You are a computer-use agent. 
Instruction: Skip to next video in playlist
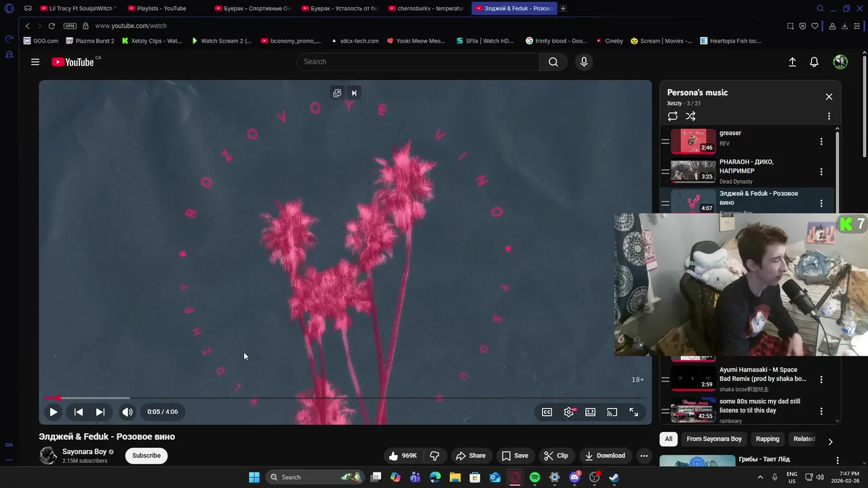pos(100,411)
